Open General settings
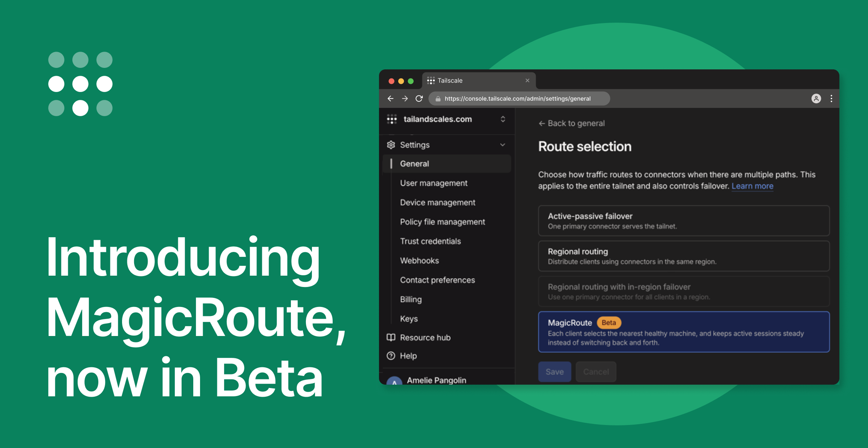Image resolution: width=868 pixels, height=448 pixels. coord(447,164)
